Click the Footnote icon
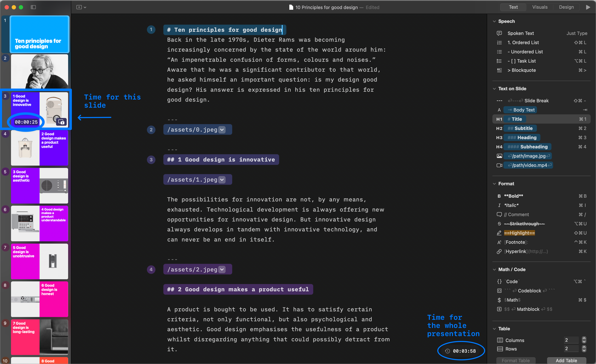Viewport: 596px width, 364px height. click(x=499, y=242)
